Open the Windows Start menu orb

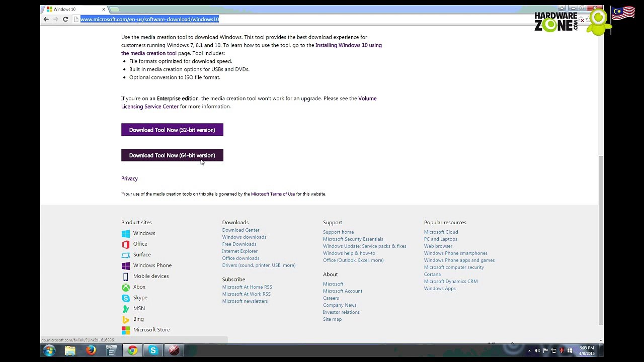(x=49, y=350)
